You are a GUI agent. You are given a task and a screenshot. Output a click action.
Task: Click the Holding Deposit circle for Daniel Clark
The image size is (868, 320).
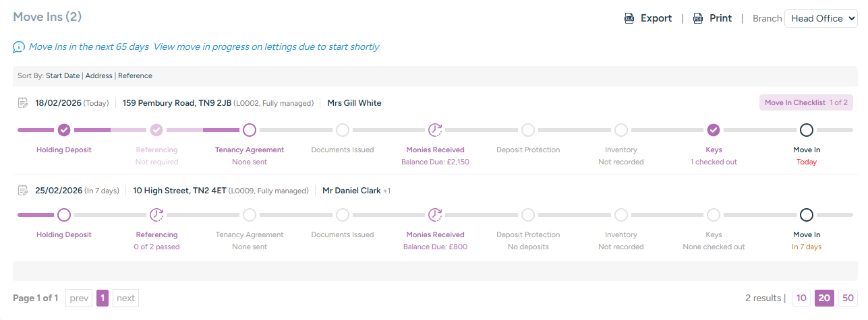pos(64,215)
